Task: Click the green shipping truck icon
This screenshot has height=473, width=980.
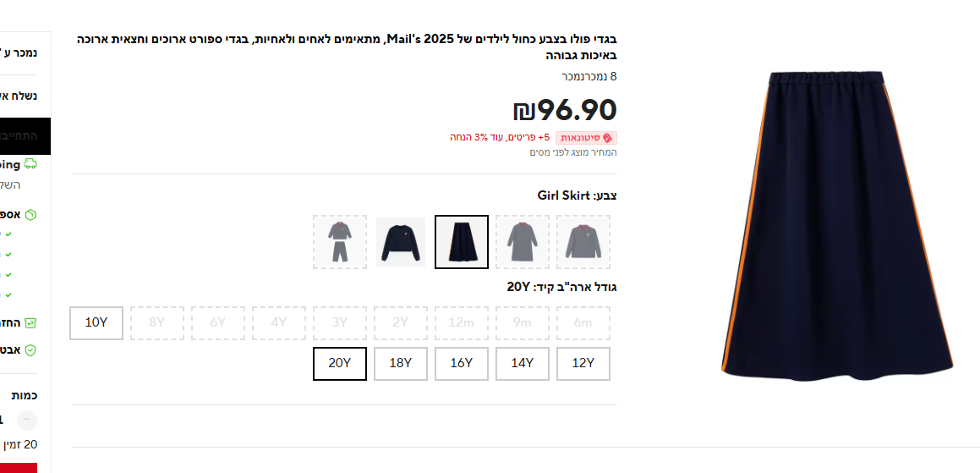Action: pyautogui.click(x=30, y=164)
